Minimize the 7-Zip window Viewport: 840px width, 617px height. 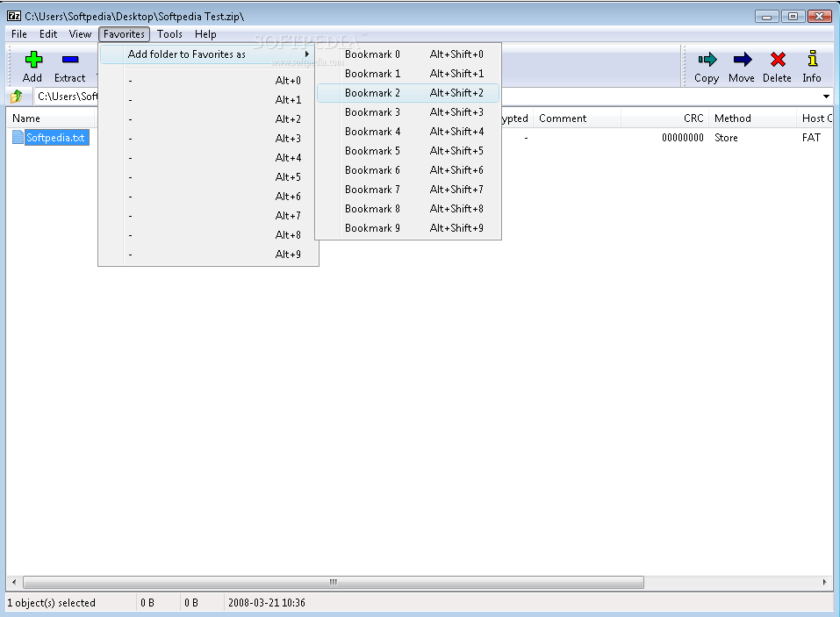(x=766, y=17)
